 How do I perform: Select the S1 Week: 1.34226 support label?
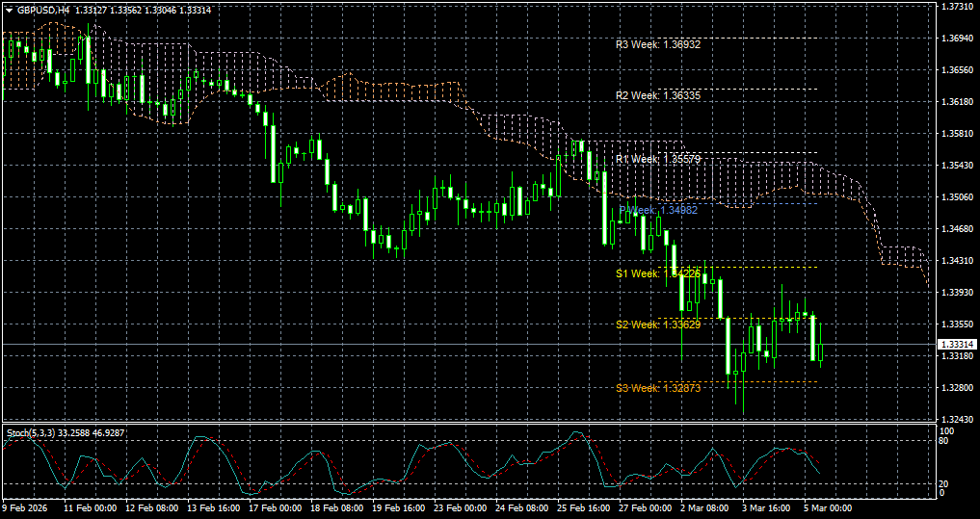(x=658, y=273)
